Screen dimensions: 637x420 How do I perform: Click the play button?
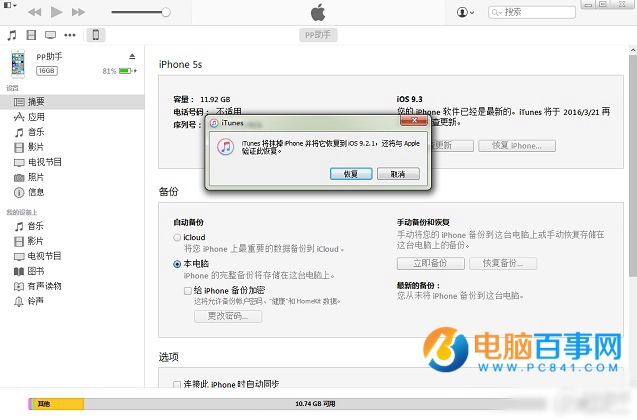click(56, 12)
